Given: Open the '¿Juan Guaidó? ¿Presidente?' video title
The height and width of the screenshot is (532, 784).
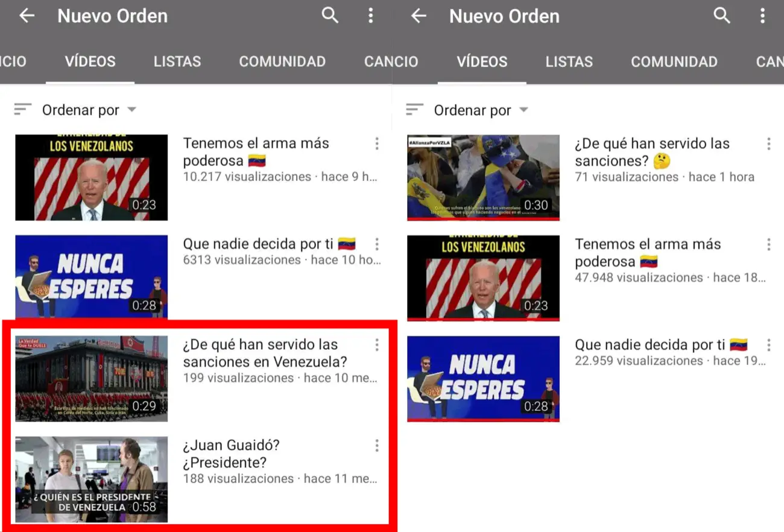Looking at the screenshot, I should click(x=231, y=454).
